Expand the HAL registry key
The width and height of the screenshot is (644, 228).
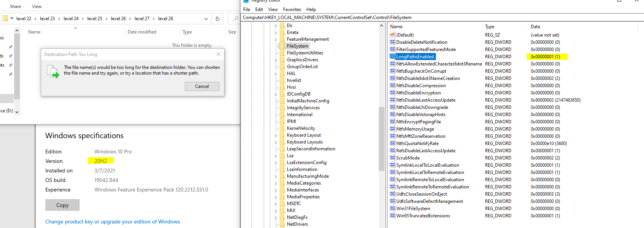(276, 73)
